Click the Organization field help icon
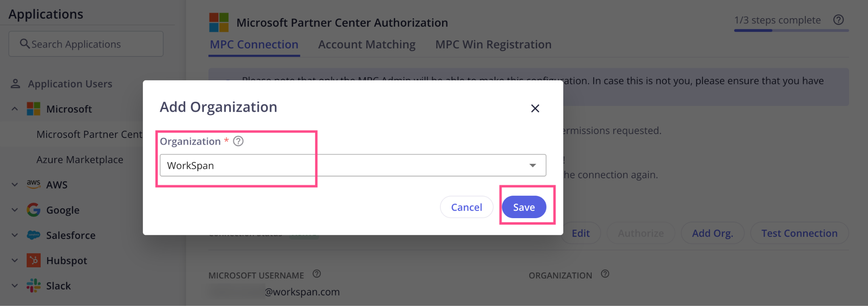 [238, 141]
